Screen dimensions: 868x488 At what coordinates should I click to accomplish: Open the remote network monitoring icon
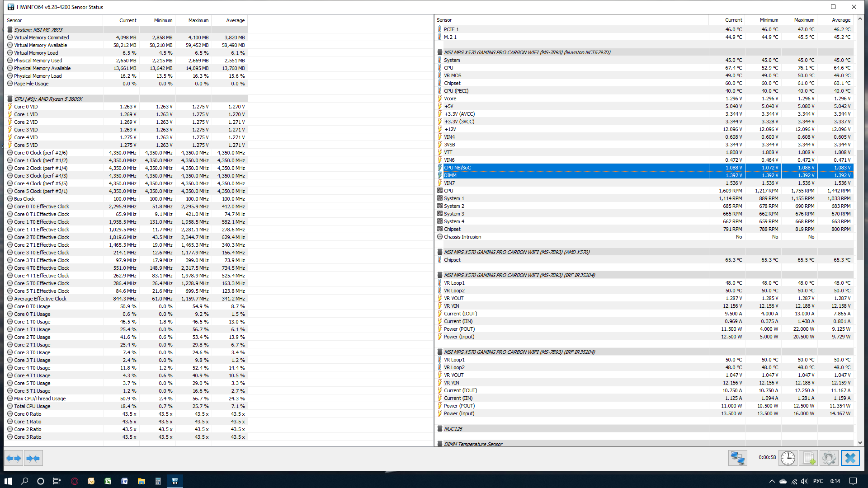[737, 458]
